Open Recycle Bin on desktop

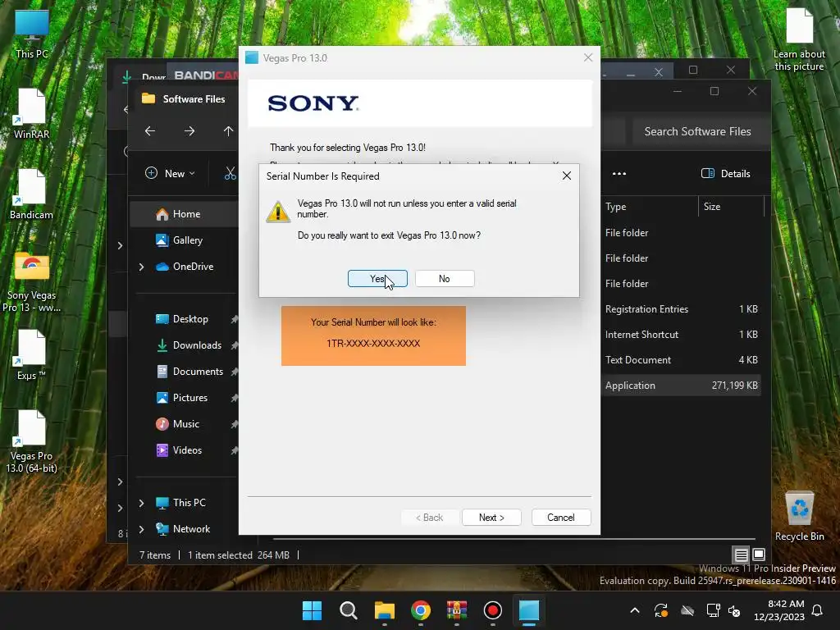[x=799, y=517]
